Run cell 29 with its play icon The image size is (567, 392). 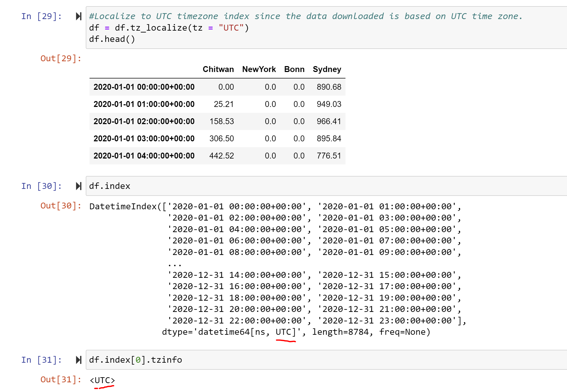tap(79, 16)
